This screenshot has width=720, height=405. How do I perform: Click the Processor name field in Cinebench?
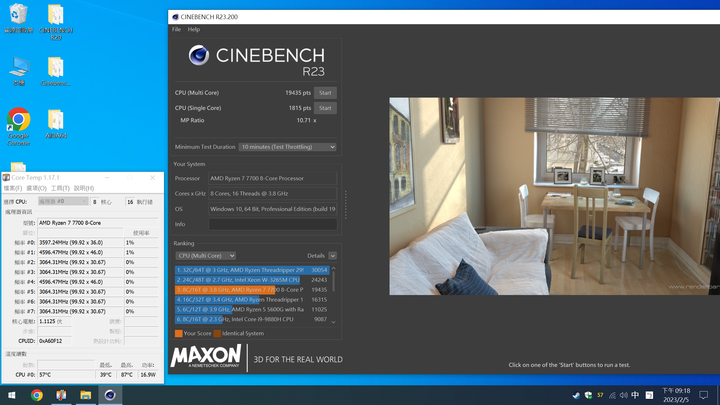[273, 178]
